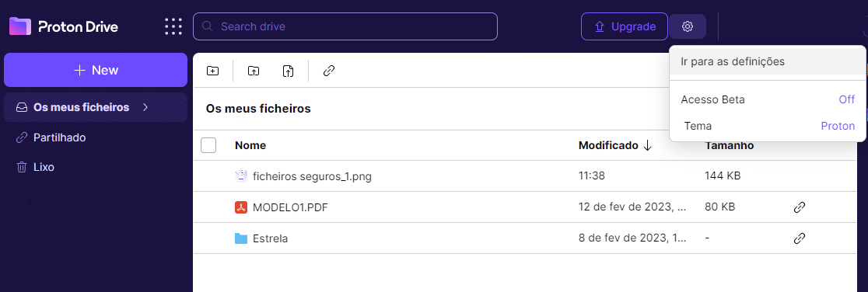Focus the Search drive field
868x292 pixels.
[345, 26]
